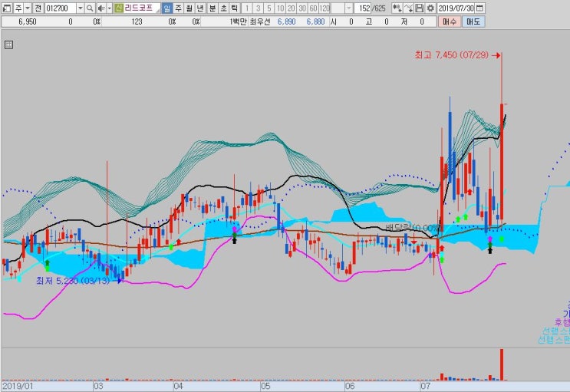Click the best ask price 6,890
The width and height of the screenshot is (570, 392).
pyautogui.click(x=286, y=21)
